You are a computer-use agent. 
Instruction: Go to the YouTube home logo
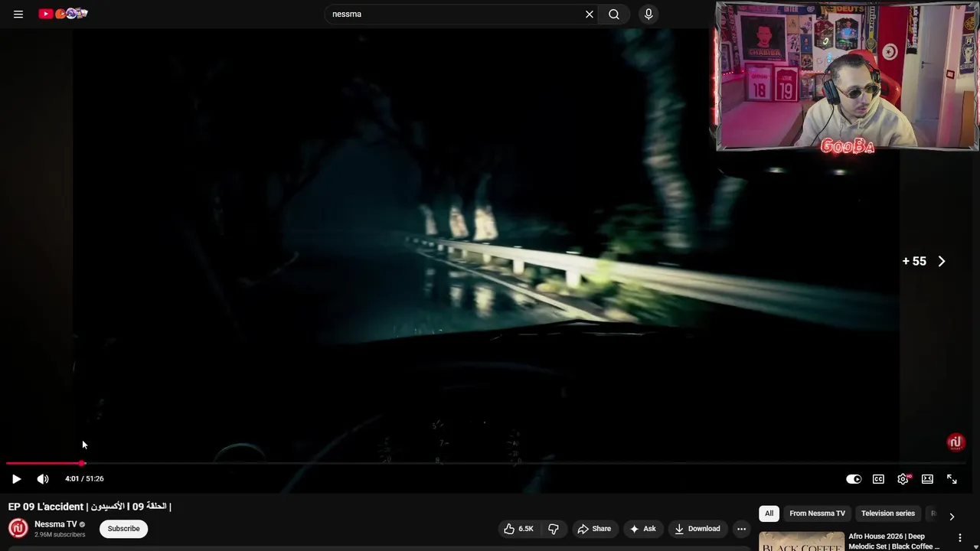pyautogui.click(x=63, y=14)
